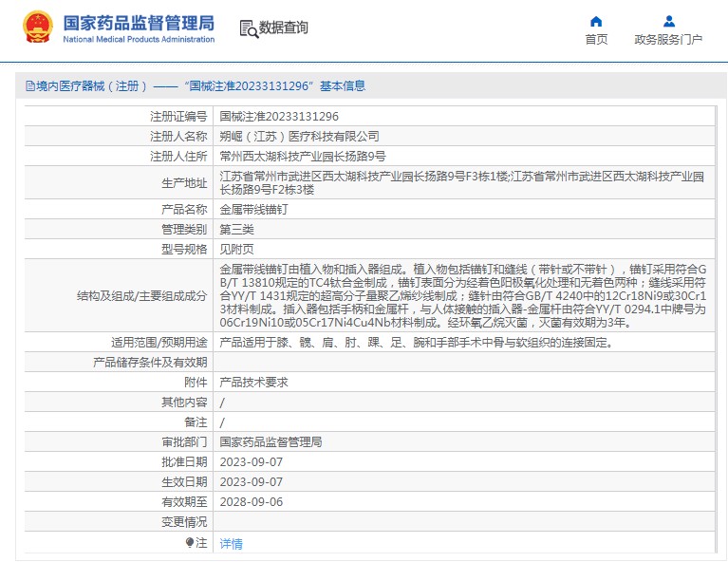Click 国家药品监督管理局 header title

pyautogui.click(x=139, y=23)
